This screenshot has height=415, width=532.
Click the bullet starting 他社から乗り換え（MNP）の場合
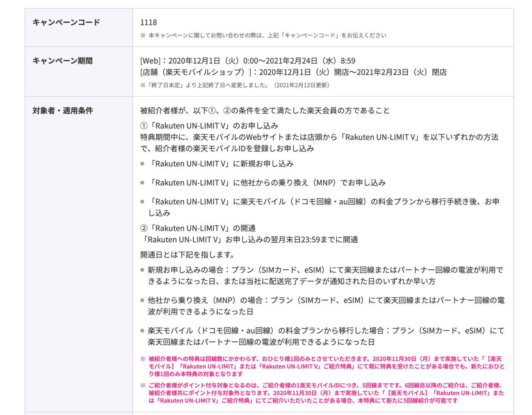coord(326,306)
